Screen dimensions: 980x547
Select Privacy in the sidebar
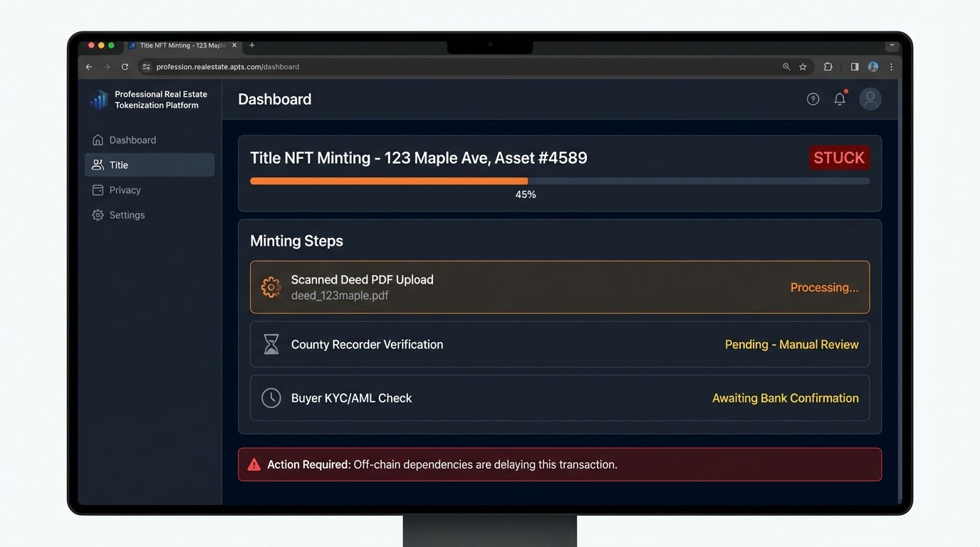(x=125, y=190)
